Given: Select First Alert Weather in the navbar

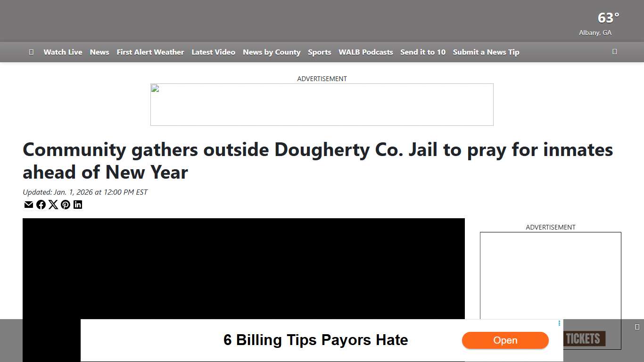Looking at the screenshot, I should pyautogui.click(x=150, y=52).
